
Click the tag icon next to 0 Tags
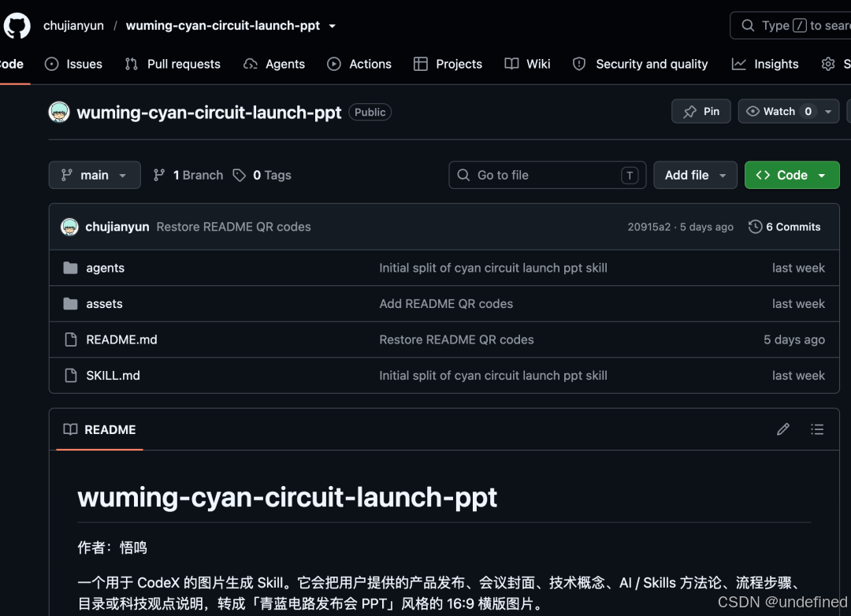pyautogui.click(x=240, y=175)
